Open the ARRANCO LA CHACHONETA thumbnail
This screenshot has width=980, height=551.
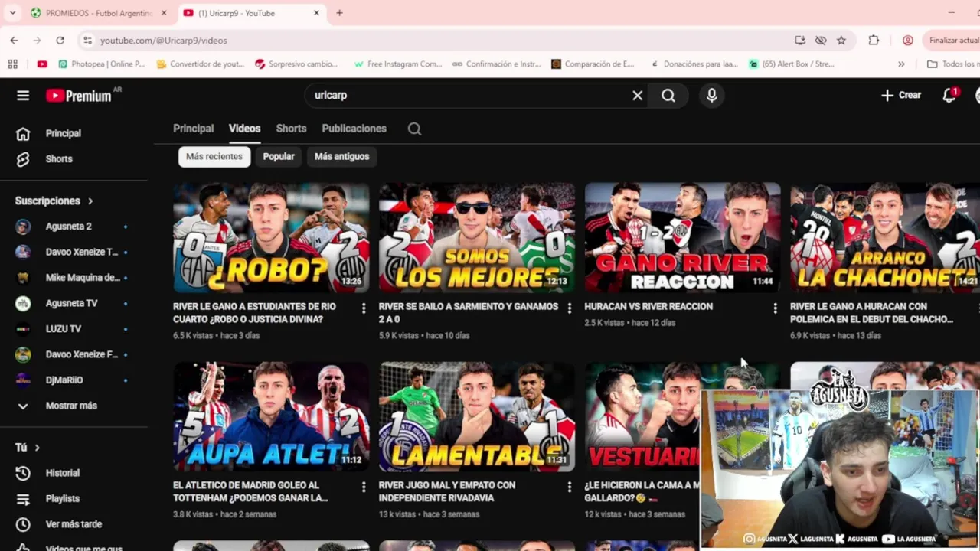pyautogui.click(x=885, y=237)
